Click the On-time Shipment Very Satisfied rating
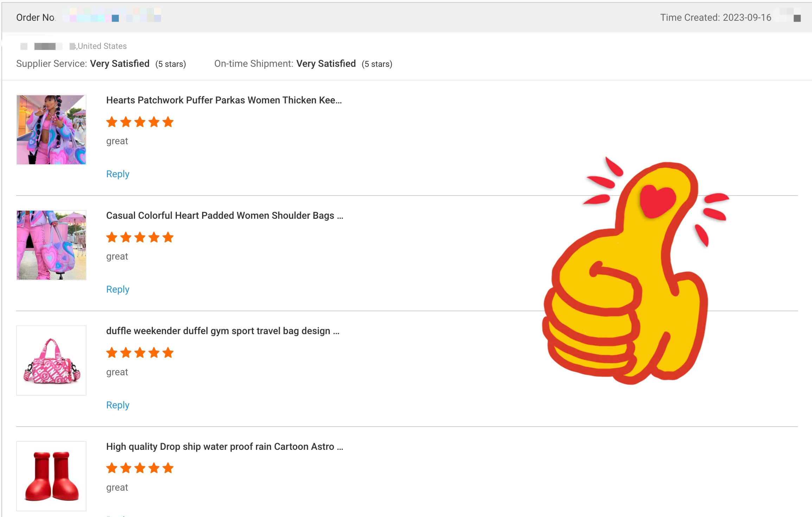812x517 pixels. pos(326,64)
